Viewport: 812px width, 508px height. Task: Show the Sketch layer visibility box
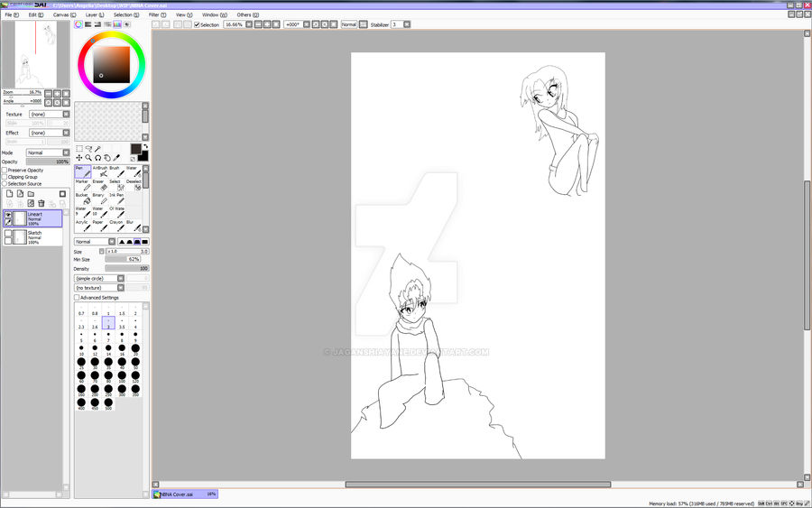(x=8, y=234)
